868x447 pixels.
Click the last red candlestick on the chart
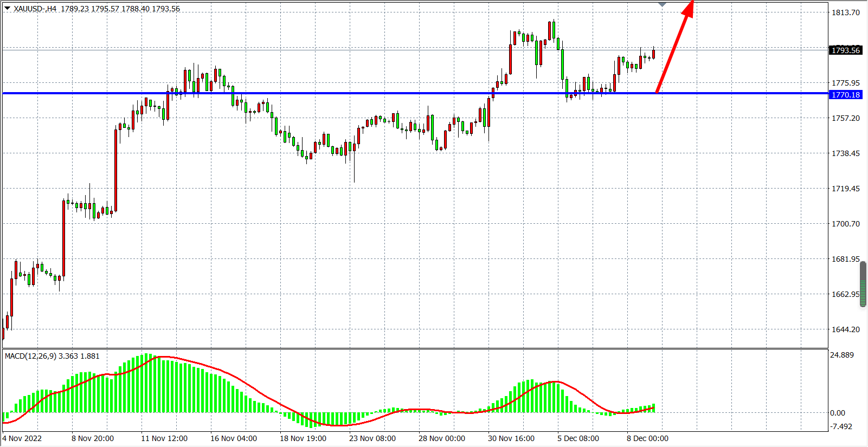(654, 54)
